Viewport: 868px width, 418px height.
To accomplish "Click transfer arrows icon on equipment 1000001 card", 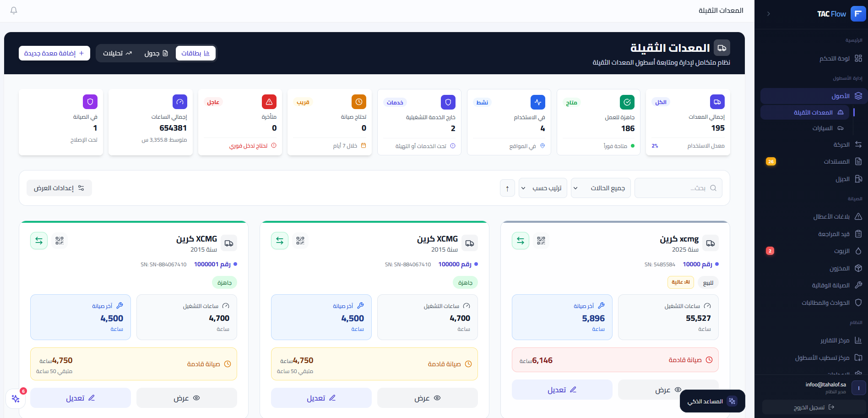I will [39, 241].
